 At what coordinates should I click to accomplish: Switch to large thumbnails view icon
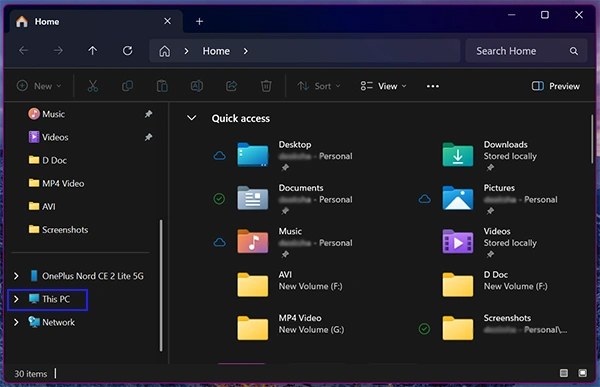click(582, 373)
